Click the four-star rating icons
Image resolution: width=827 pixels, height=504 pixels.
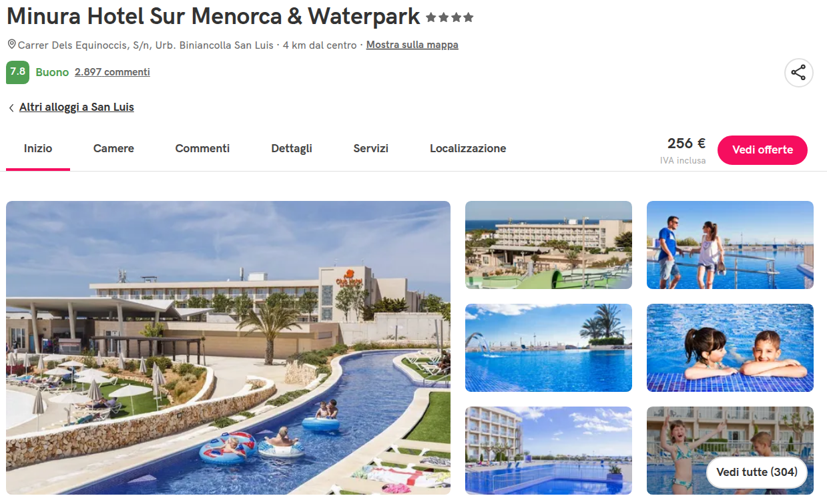[450, 17]
